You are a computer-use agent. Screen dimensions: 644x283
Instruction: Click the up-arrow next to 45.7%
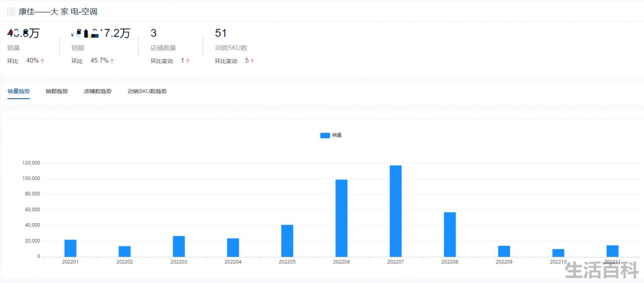[112, 61]
